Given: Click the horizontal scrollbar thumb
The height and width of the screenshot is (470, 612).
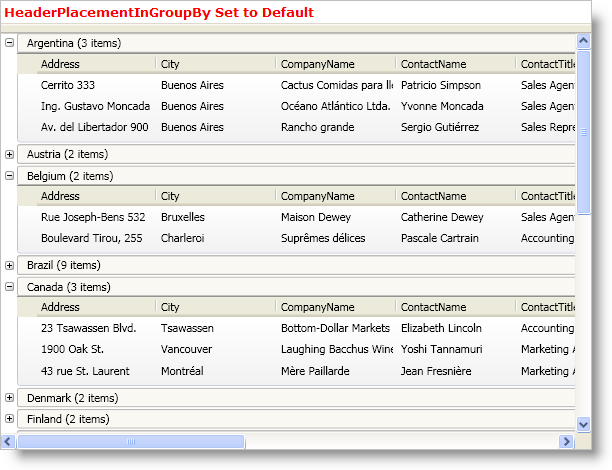Looking at the screenshot, I should [x=130, y=441].
